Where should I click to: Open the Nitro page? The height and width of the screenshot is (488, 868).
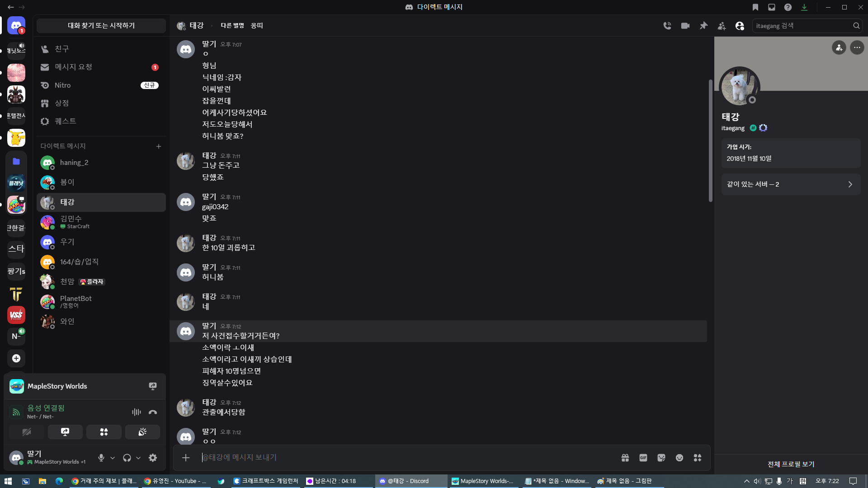click(101, 85)
